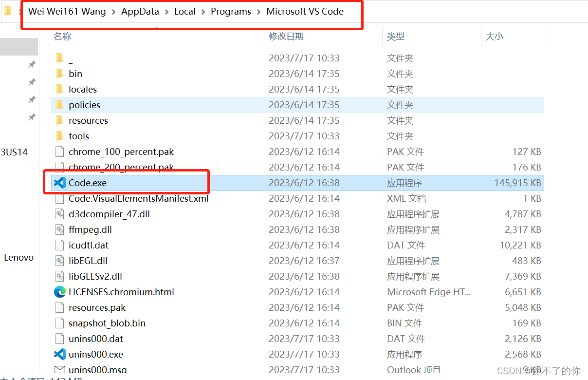Click the 应用程序 type cell of Code.exe
588x380 pixels.
[x=404, y=183]
